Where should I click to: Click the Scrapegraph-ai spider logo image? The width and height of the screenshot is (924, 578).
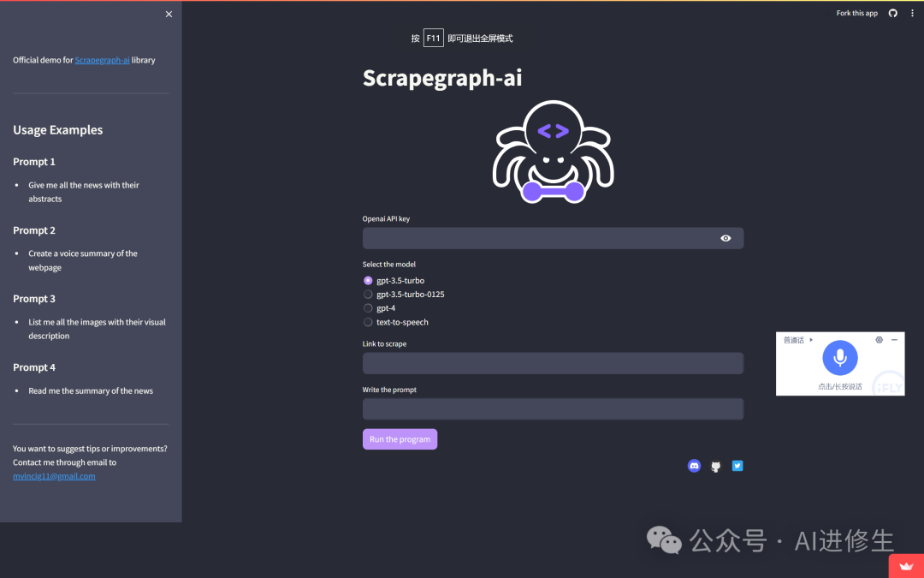click(553, 152)
